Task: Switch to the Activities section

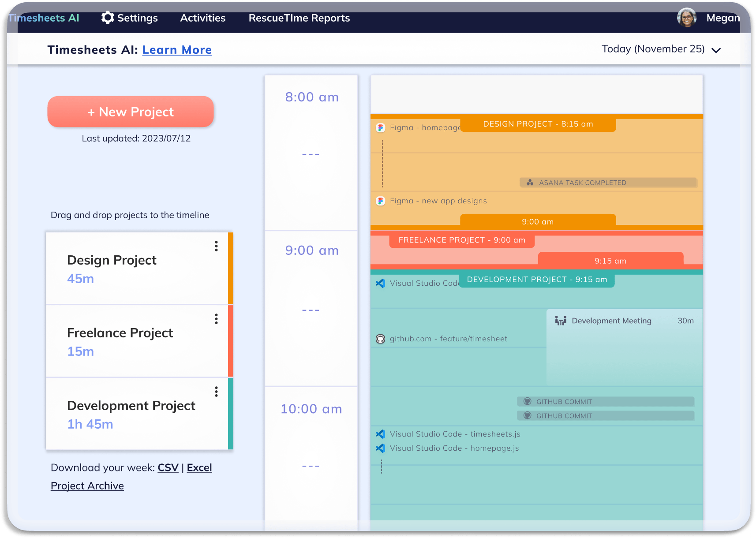Action: pyautogui.click(x=202, y=18)
